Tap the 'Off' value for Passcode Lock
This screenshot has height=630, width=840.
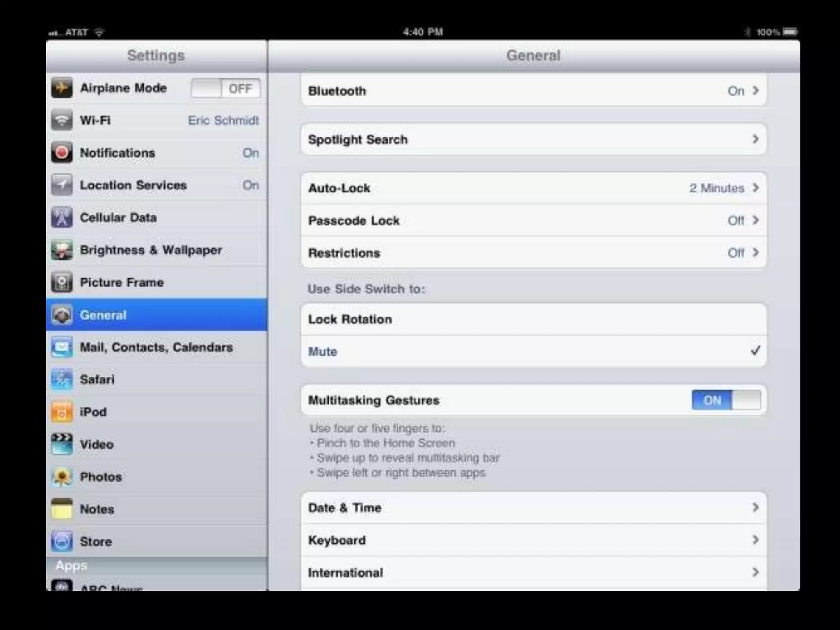[736, 221]
